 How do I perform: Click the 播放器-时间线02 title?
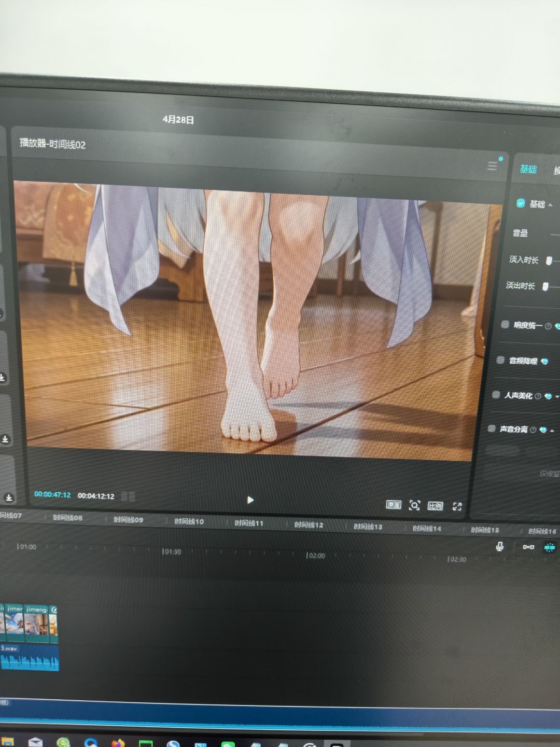tap(52, 144)
